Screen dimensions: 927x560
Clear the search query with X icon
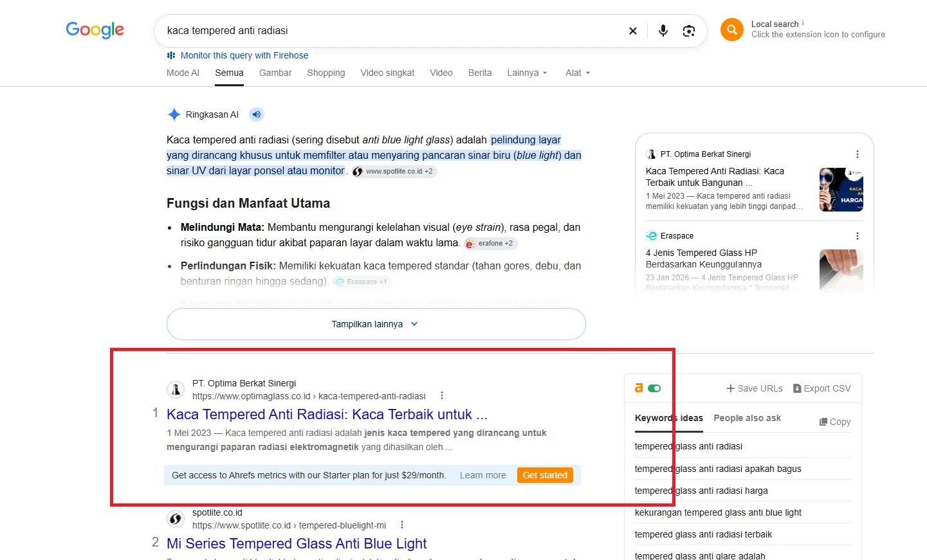[x=633, y=31]
